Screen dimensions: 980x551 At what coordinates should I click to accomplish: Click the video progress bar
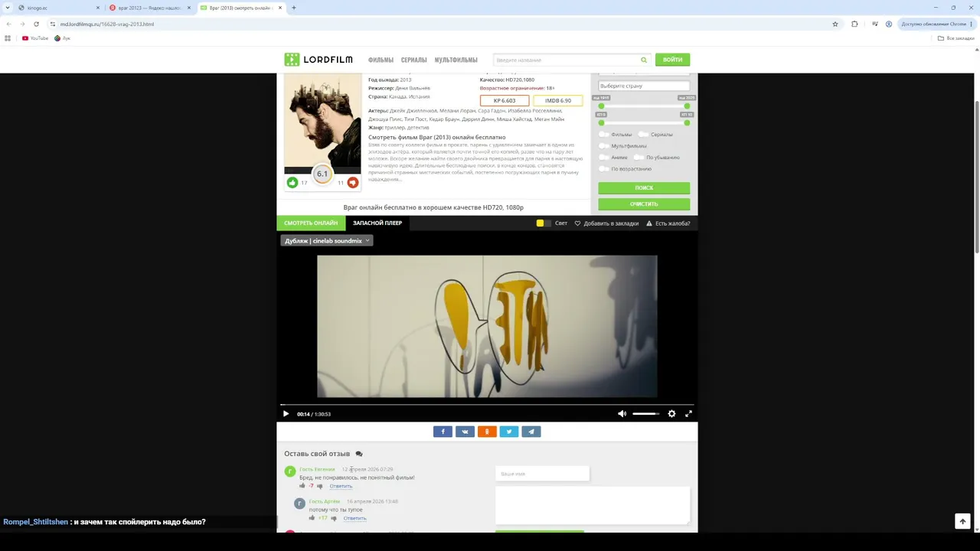pyautogui.click(x=487, y=405)
